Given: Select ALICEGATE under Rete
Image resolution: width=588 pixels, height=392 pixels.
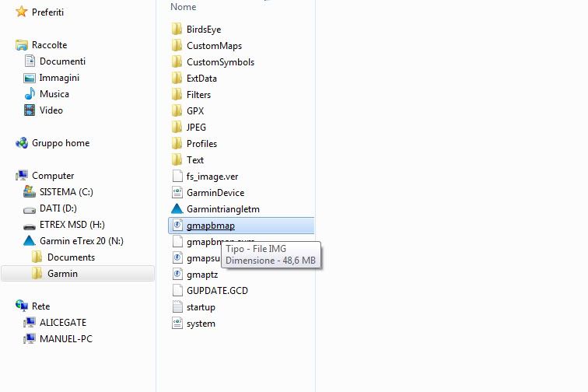Looking at the screenshot, I should (x=63, y=322).
